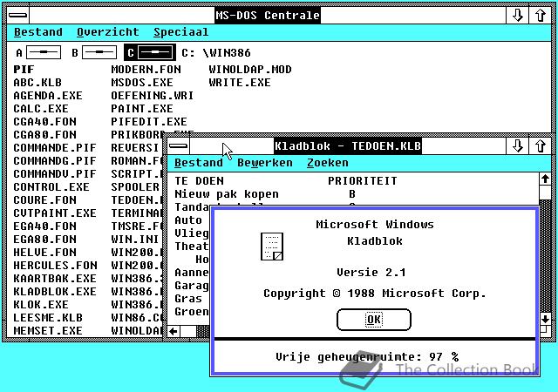Open Zoeken menu in Kladblok
558x392 pixels.
[328, 163]
